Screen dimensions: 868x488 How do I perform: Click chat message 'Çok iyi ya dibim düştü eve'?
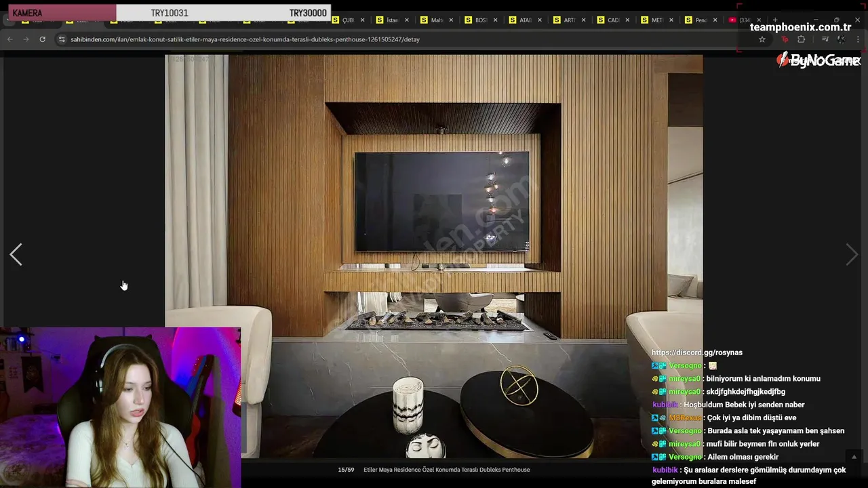751,418
